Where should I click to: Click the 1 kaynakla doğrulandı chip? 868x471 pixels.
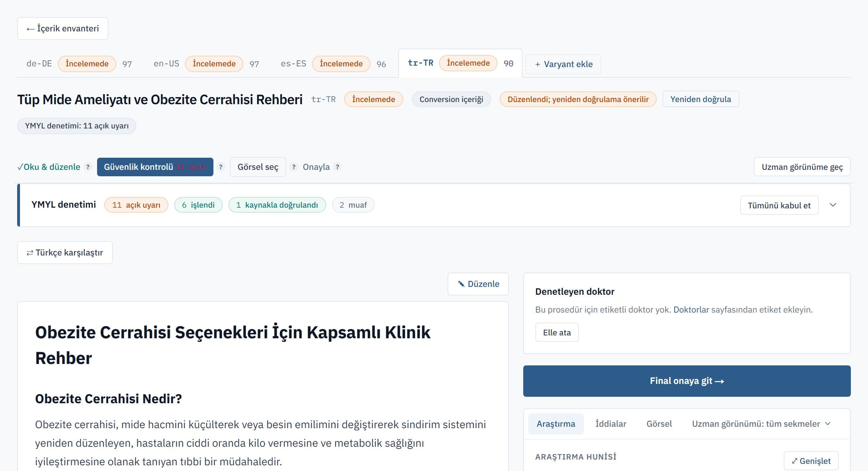coord(277,205)
